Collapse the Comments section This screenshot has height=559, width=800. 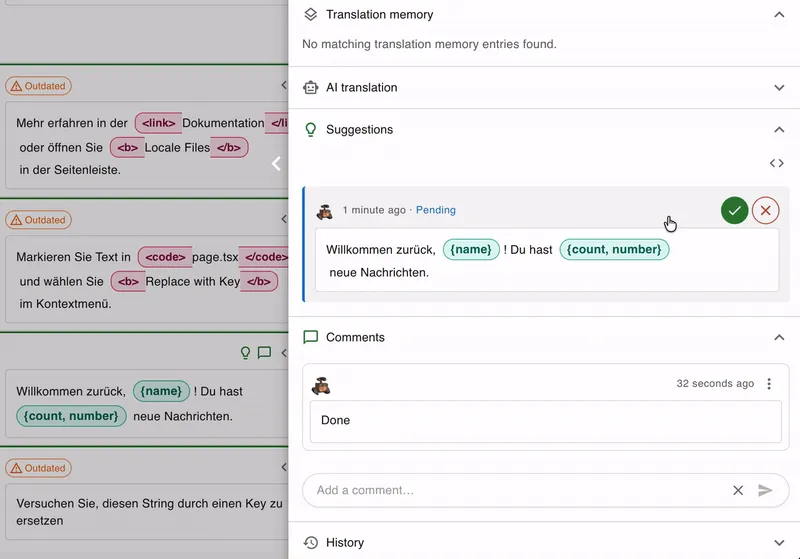pos(779,337)
